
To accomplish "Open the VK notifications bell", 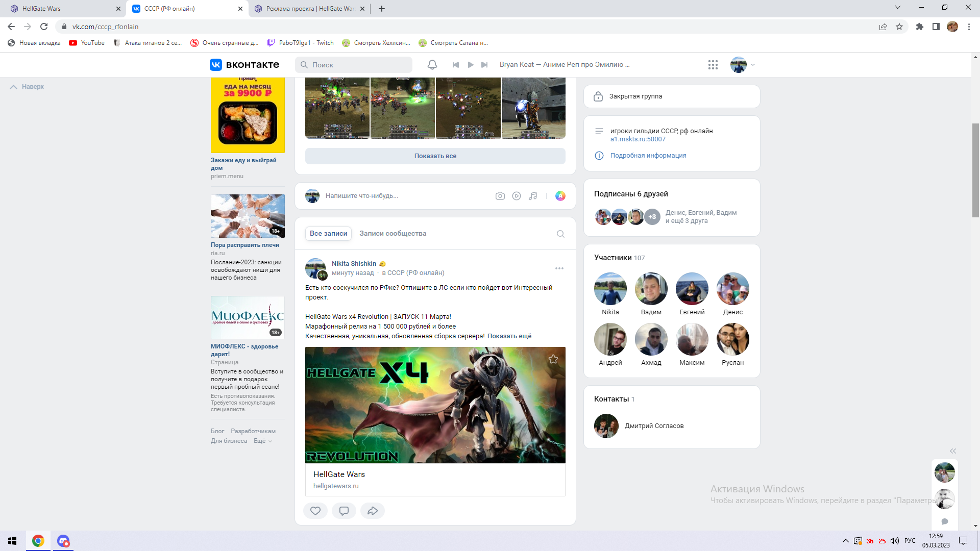I will point(432,65).
